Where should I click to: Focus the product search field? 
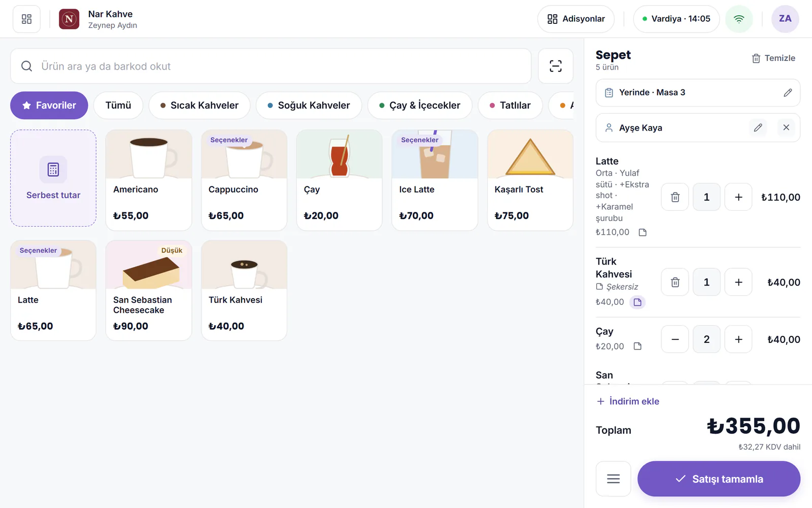tap(270, 66)
